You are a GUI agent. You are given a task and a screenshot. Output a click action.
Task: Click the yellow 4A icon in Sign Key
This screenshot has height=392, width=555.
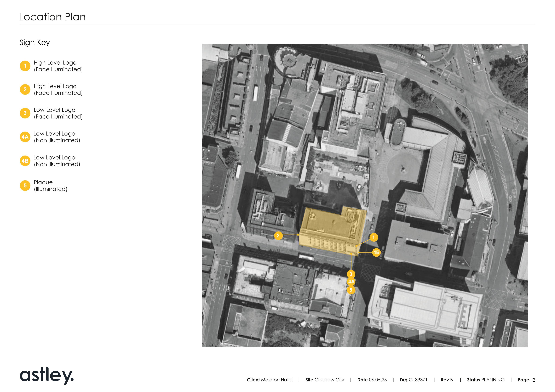pos(25,137)
